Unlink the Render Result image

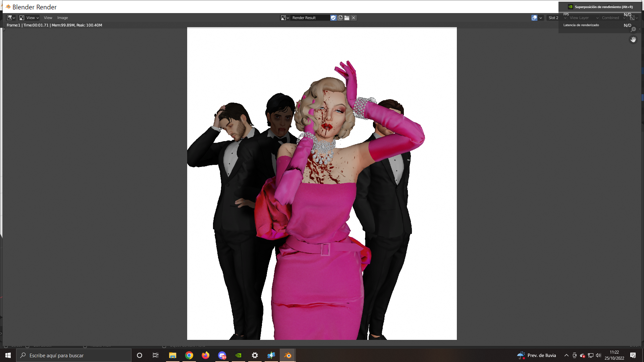coord(354,18)
